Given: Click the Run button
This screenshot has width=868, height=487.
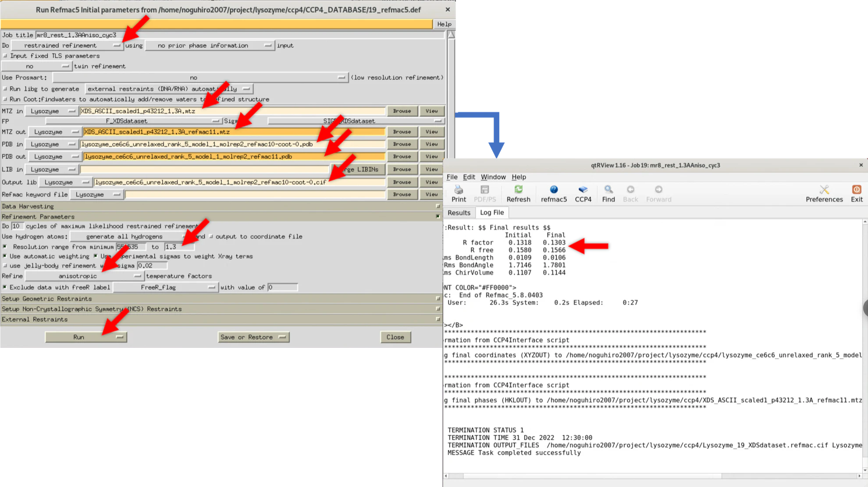Looking at the screenshot, I should point(86,337).
